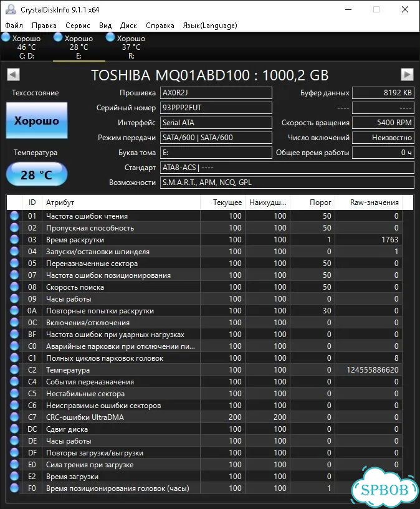
Task: Click status orb for Пропускная способность row
Action: [14, 227]
